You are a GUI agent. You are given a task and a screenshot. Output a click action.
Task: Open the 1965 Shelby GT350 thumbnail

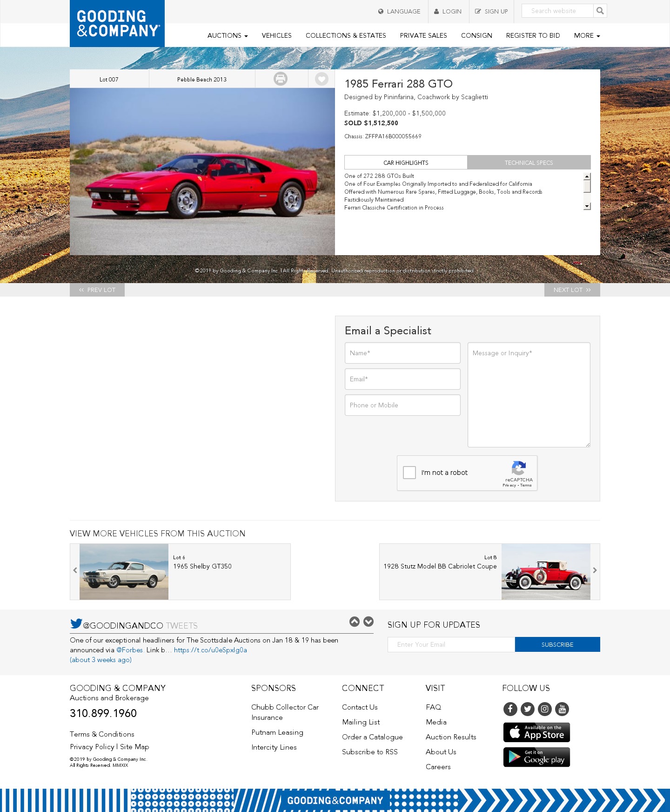point(124,572)
